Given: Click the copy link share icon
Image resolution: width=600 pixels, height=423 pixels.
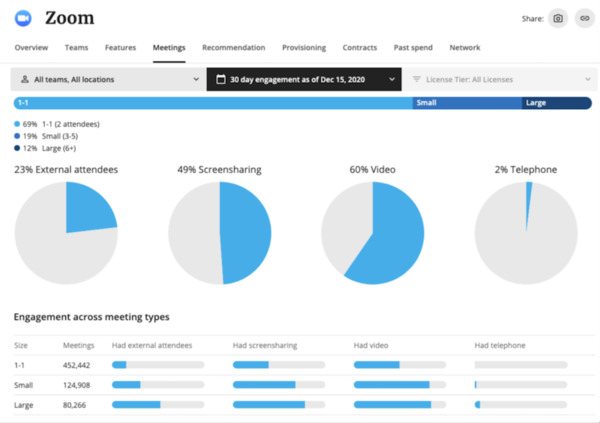Looking at the screenshot, I should pos(584,18).
